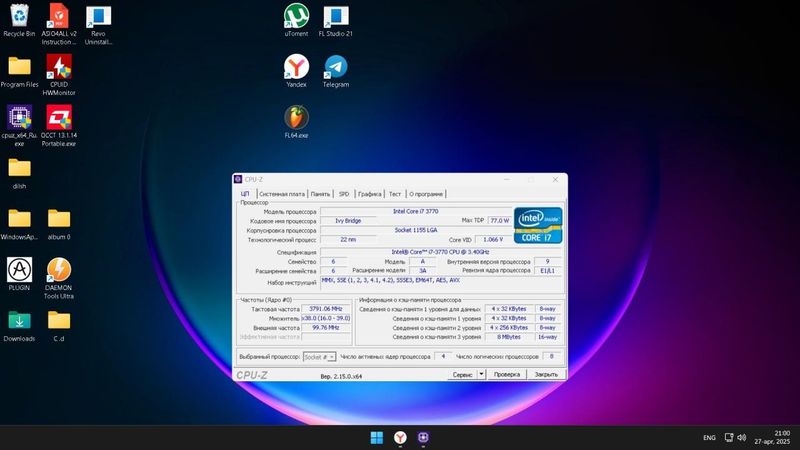Click the bus speed value 99.76 MHz
Screen dimensions: 800x450
point(326,328)
